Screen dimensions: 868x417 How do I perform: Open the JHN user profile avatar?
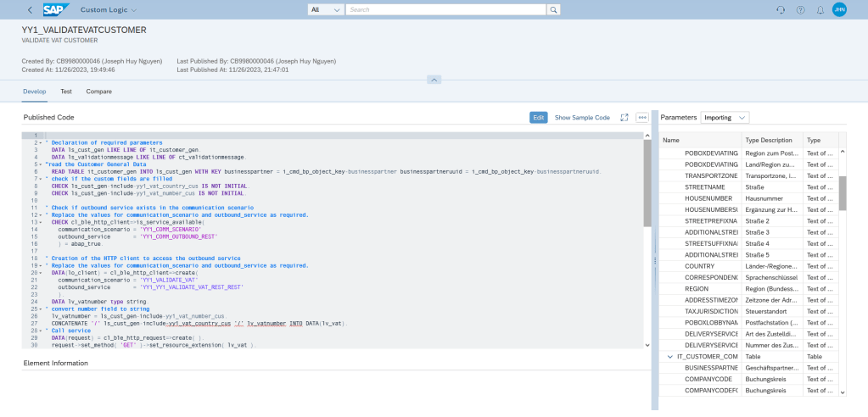pos(839,10)
